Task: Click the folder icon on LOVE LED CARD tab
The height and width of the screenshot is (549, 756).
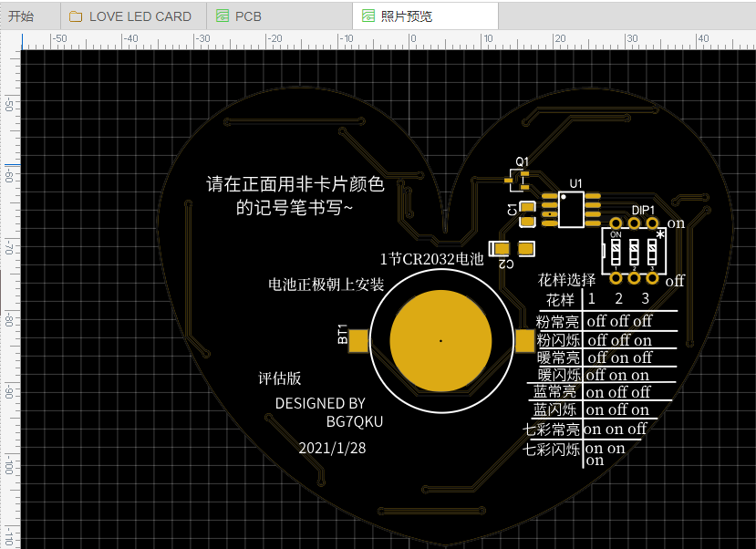Action: [76, 16]
